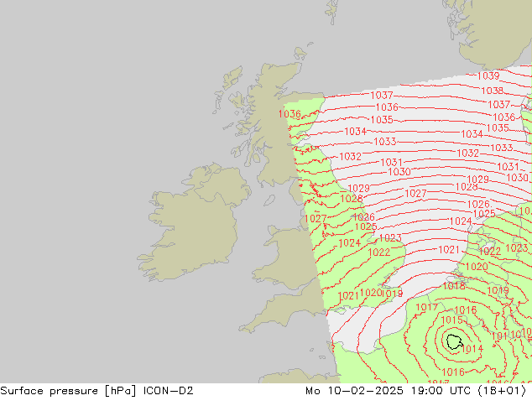Click the 1027 label over northern England
This screenshot has height=411, width=532.
pos(316,218)
